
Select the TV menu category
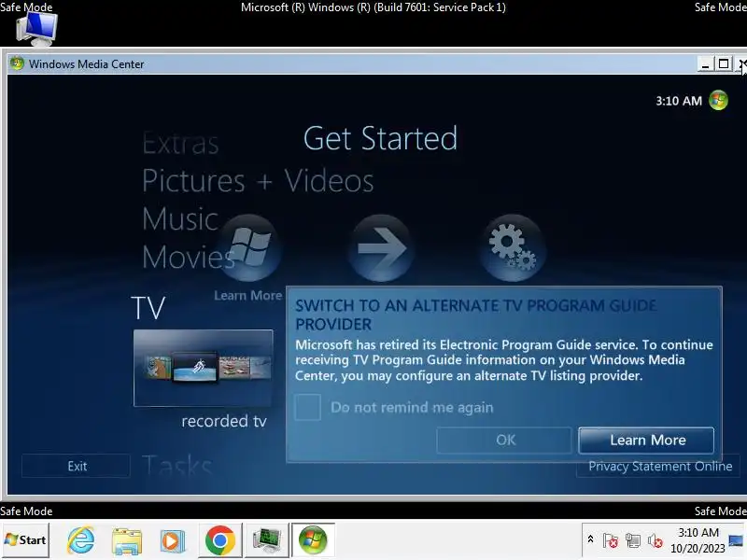click(x=148, y=308)
